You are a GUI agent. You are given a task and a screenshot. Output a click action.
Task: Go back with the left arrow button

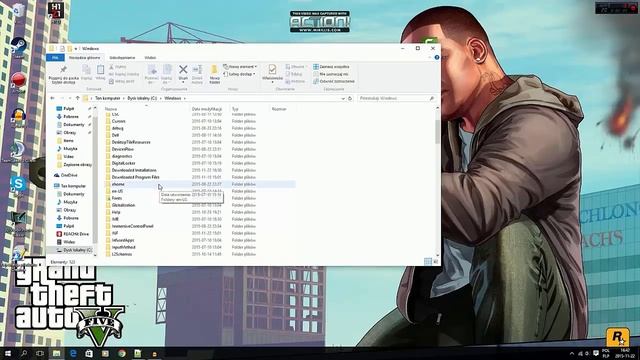[52, 98]
